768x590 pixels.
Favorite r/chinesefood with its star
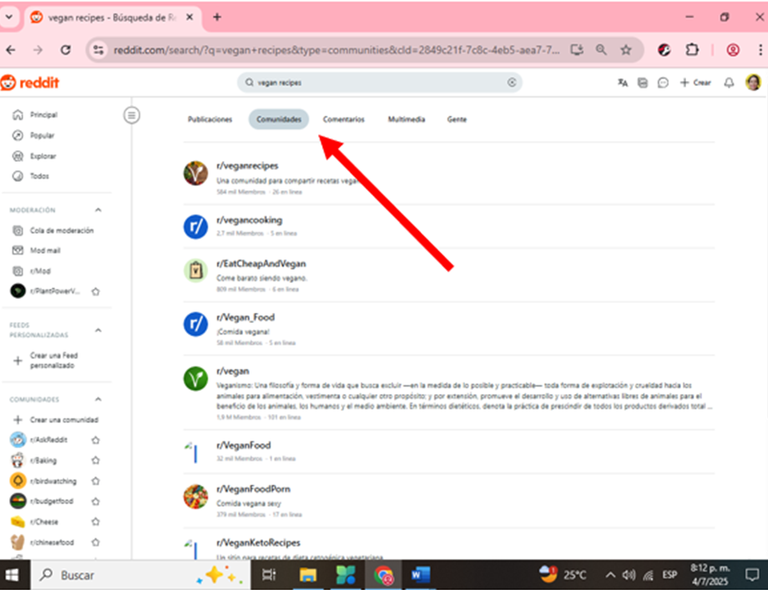coord(96,542)
